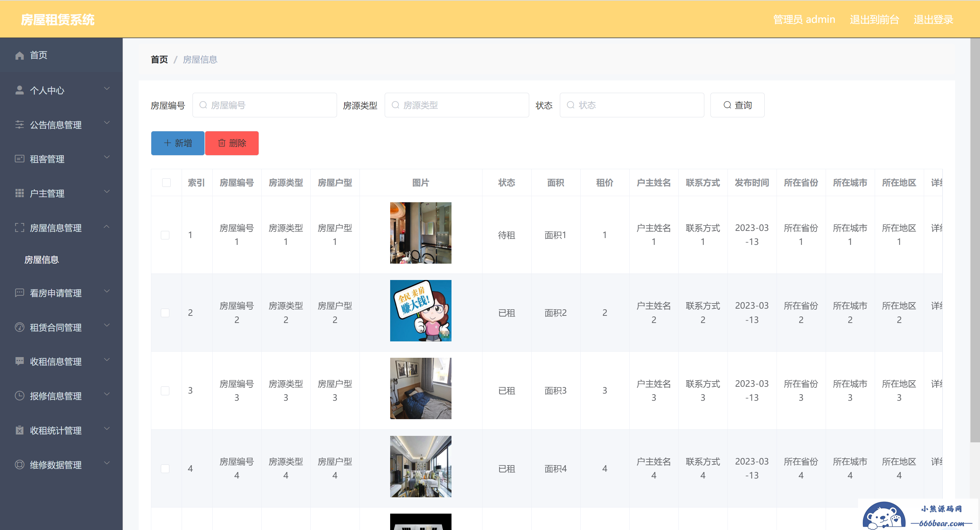Viewport: 980px width, 530px height.
Task: Focus the 房屋编号 search input
Action: click(x=264, y=105)
